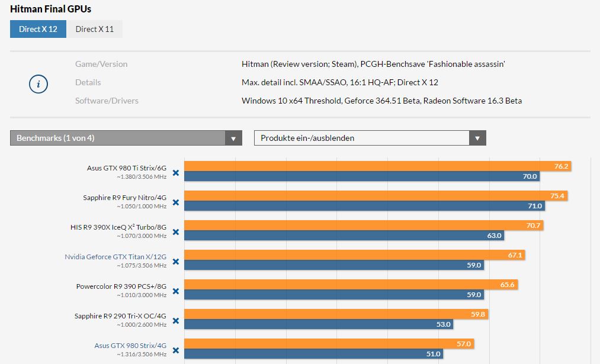
Task: Remove Sapphire R9 Fury Nitro/4G with its X icon
Action: [176, 202]
